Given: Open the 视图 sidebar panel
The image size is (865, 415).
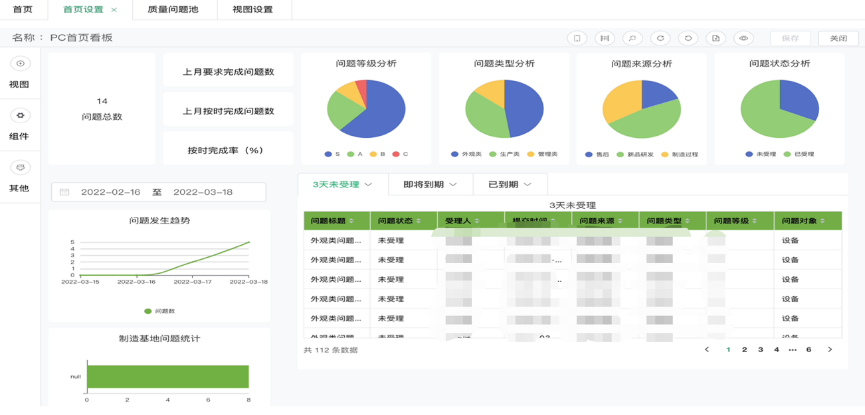Looking at the screenshot, I should click(x=19, y=73).
